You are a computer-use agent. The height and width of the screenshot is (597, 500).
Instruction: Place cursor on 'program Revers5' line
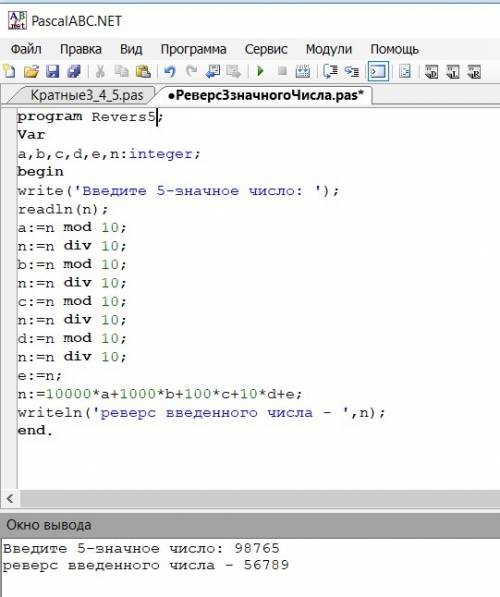click(x=91, y=117)
